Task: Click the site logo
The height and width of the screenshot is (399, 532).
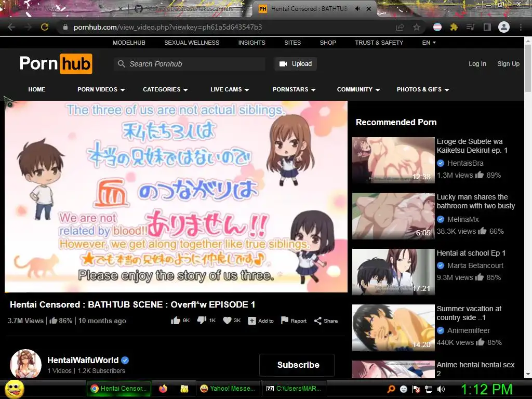Action: coord(56,63)
